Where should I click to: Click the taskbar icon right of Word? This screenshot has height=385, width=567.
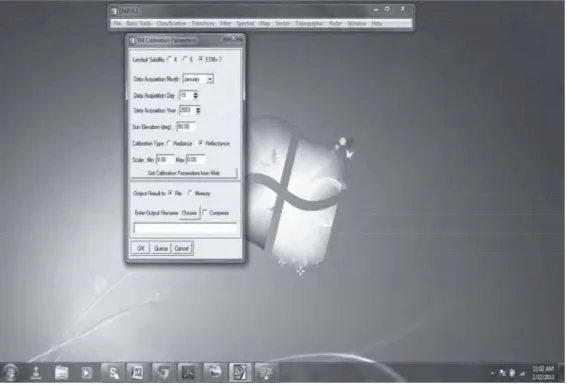point(163,372)
